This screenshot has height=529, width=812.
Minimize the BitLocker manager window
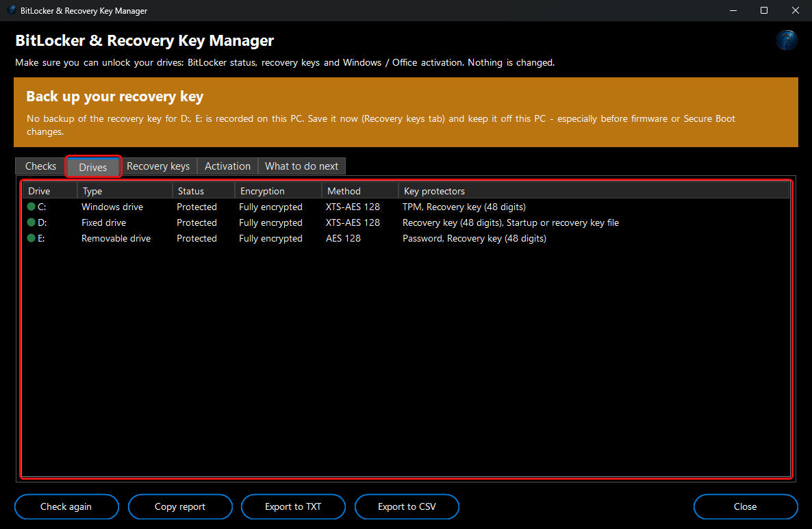pyautogui.click(x=733, y=10)
